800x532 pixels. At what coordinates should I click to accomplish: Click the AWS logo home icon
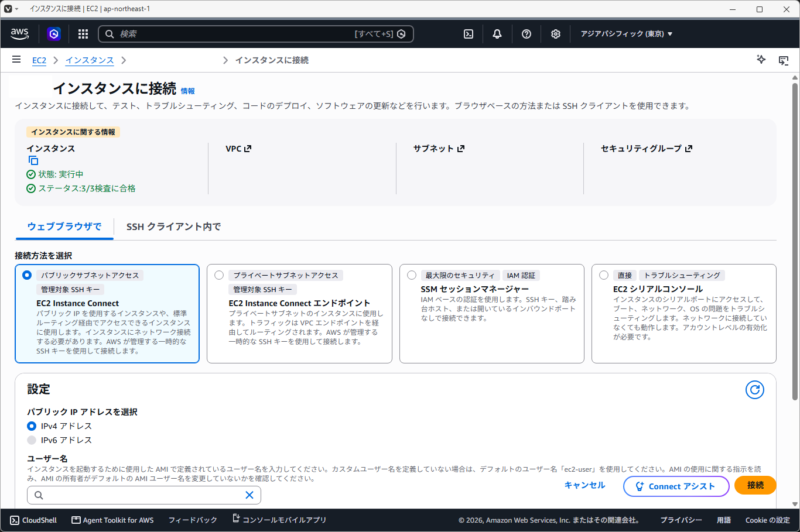(x=19, y=34)
